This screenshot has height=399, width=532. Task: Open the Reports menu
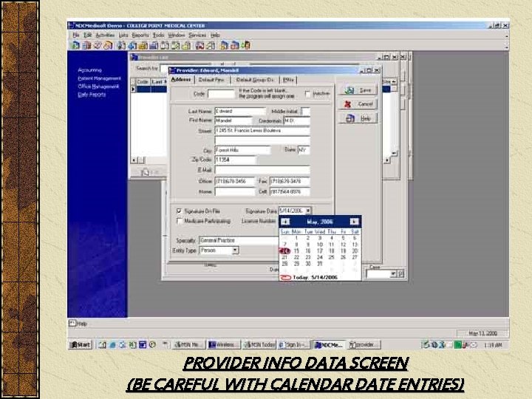tap(140, 35)
